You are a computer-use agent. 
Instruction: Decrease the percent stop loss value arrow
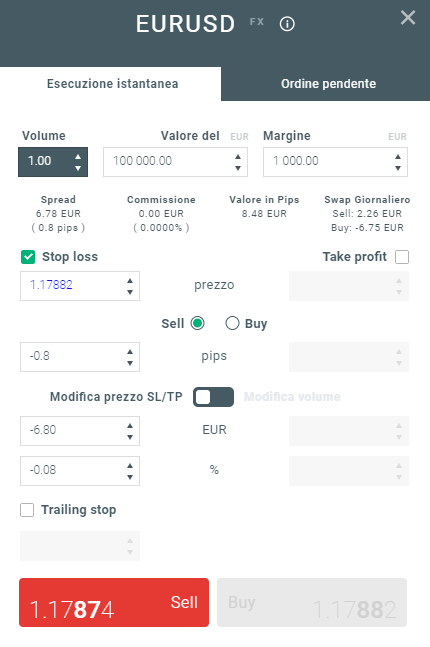[x=130, y=477]
